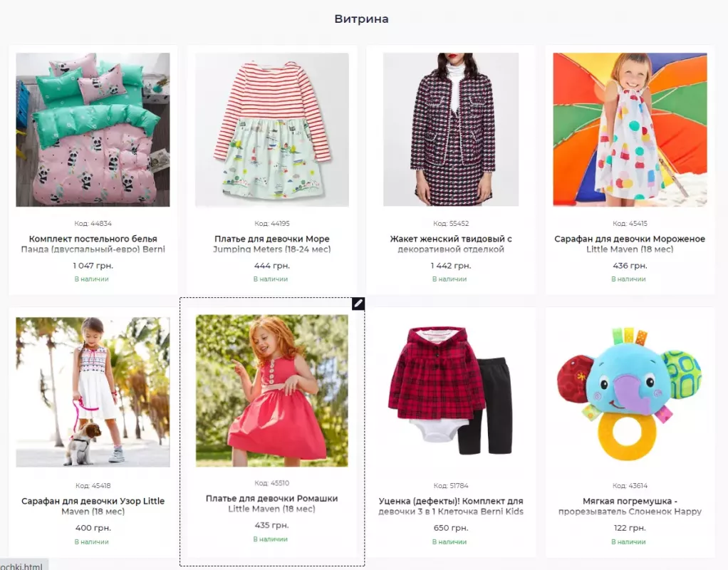Open 'Мягкая погремушка' product link
The width and height of the screenshot is (728, 570).
click(x=630, y=506)
